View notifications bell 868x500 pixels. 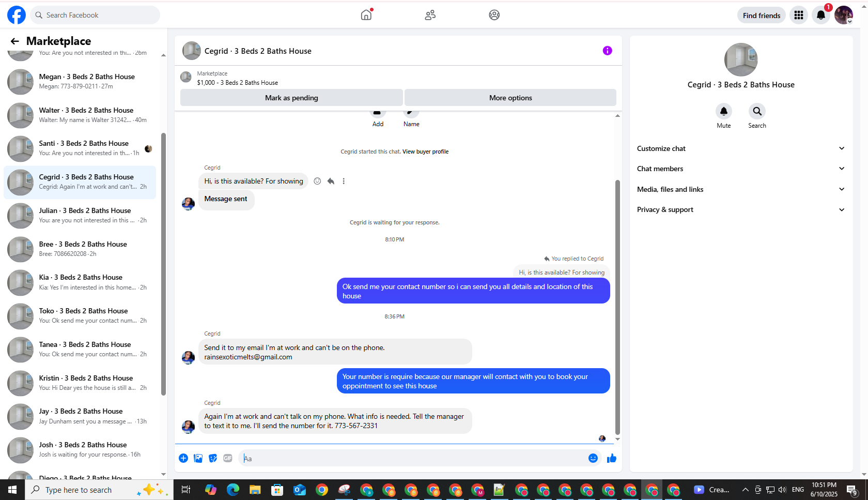point(821,15)
